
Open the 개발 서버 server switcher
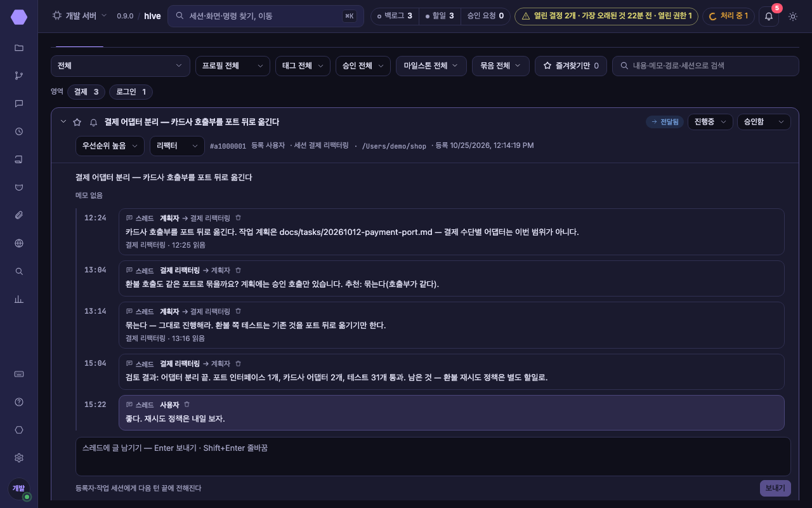tap(80, 16)
